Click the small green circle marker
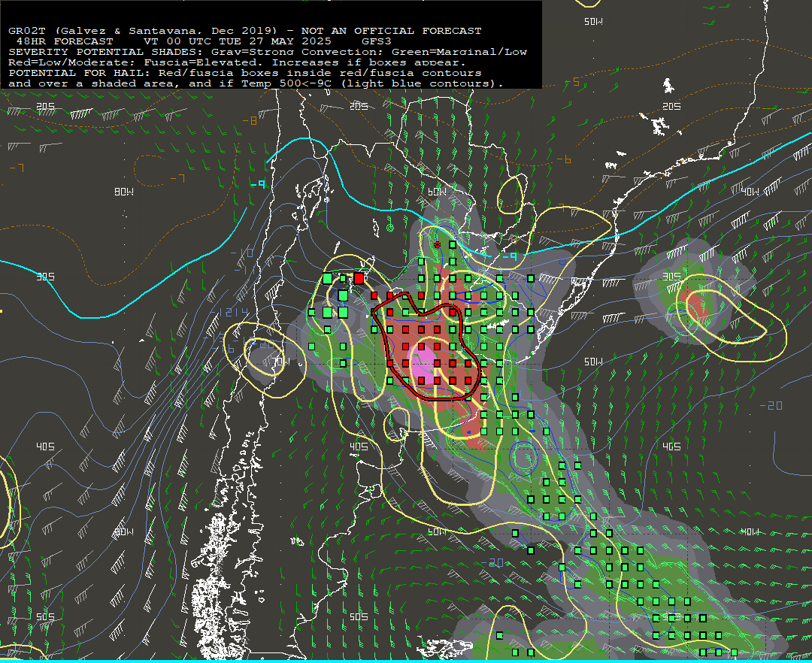The width and height of the screenshot is (812, 663). pos(390,228)
